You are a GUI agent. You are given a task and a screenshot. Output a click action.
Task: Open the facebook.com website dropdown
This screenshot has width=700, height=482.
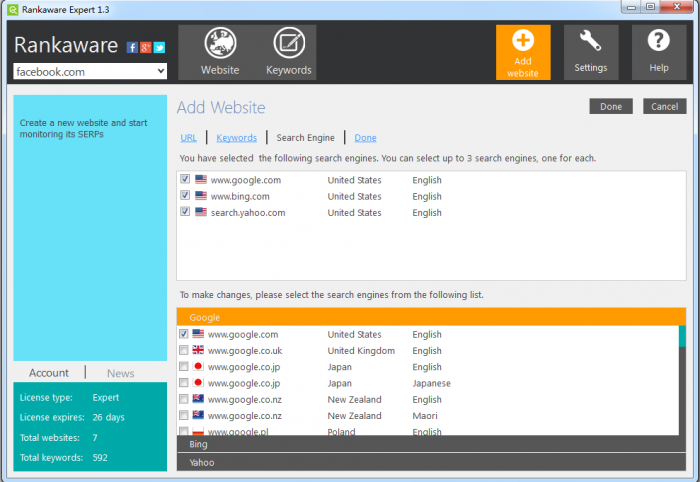click(x=90, y=71)
